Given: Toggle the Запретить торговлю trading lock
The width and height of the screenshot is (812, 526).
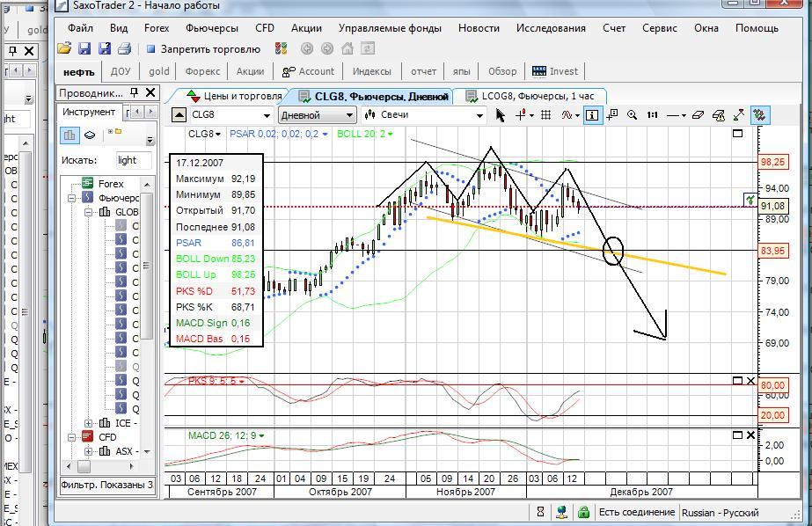Looking at the screenshot, I should point(204,49).
